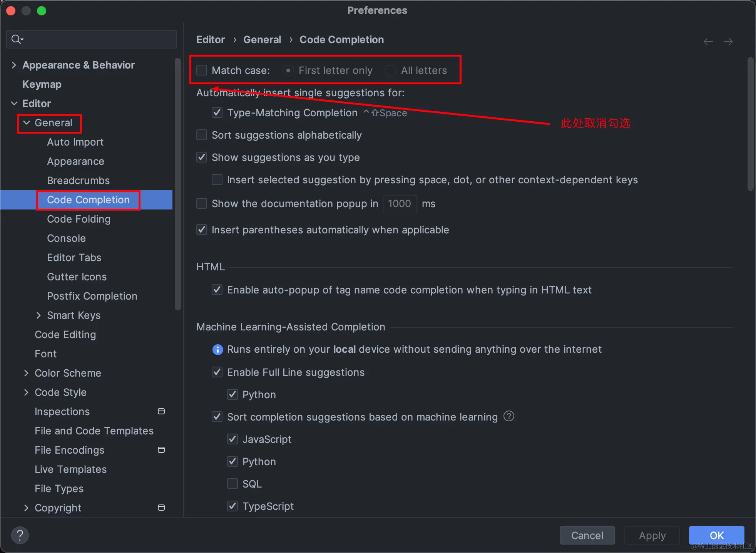Expand the Smart Keys tree node
Image resolution: width=756 pixels, height=553 pixels.
(38, 315)
